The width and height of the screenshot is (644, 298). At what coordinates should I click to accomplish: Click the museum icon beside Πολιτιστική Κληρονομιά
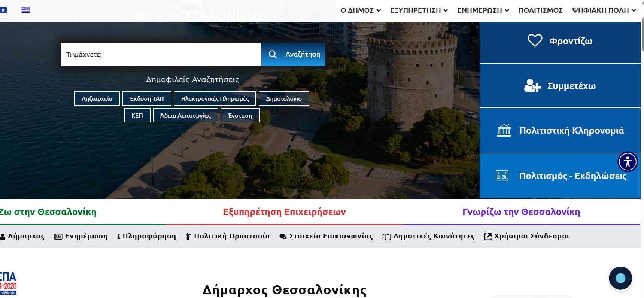tap(504, 130)
